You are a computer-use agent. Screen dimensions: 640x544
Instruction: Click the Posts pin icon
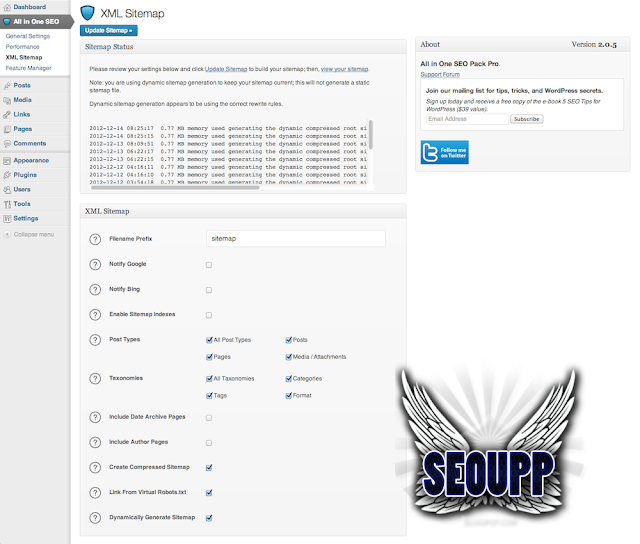(7, 86)
